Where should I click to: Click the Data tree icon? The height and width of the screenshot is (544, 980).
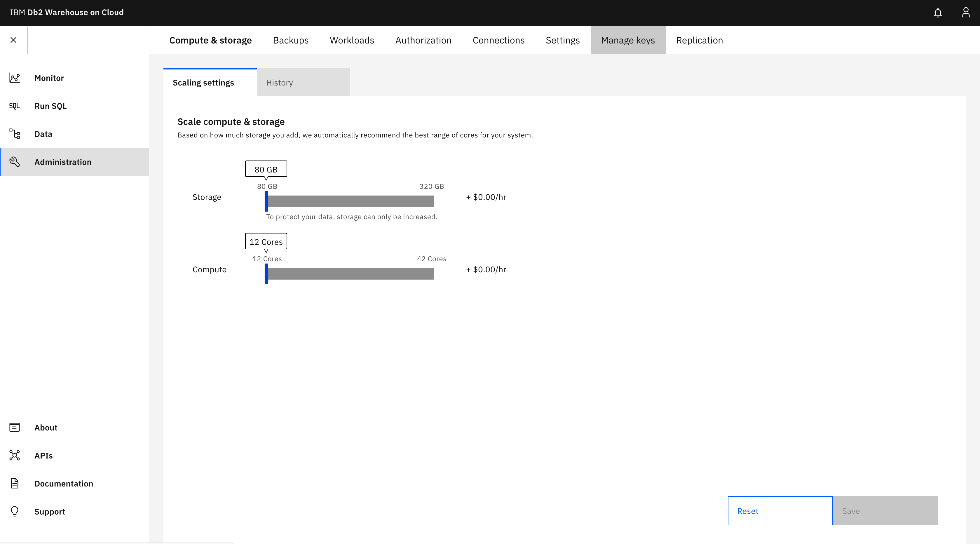(15, 134)
